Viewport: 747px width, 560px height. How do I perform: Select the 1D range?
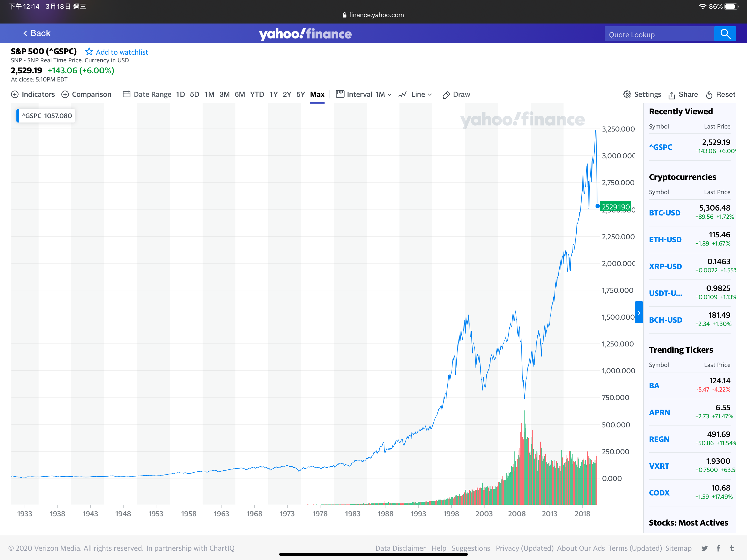pos(180,94)
